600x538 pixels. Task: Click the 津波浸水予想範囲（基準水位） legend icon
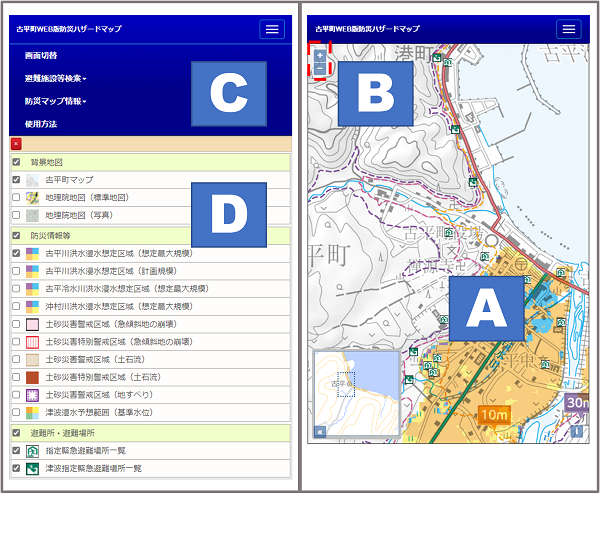pyautogui.click(x=32, y=412)
